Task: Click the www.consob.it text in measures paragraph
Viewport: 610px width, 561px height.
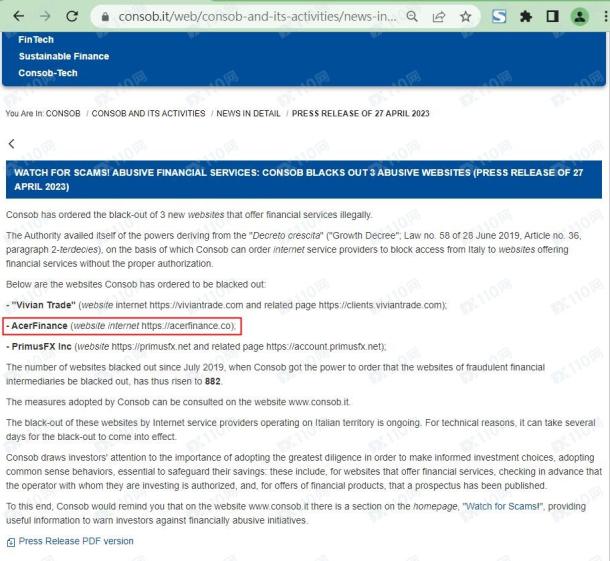Action: click(x=319, y=402)
